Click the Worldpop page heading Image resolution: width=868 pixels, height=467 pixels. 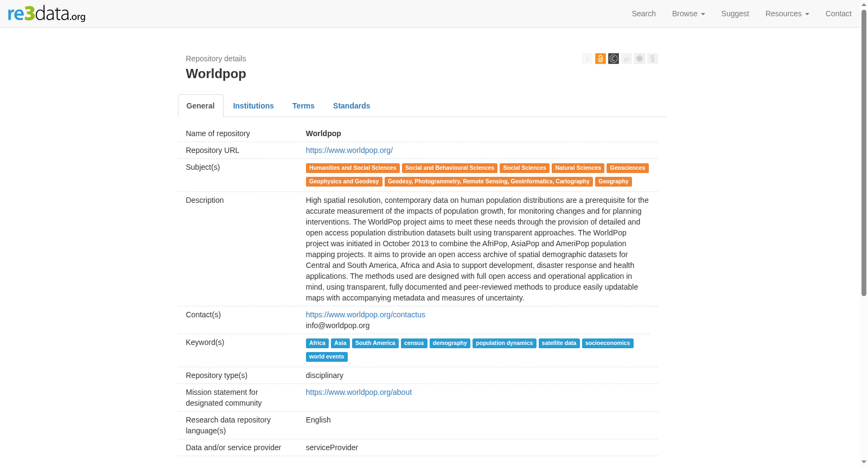[216, 74]
